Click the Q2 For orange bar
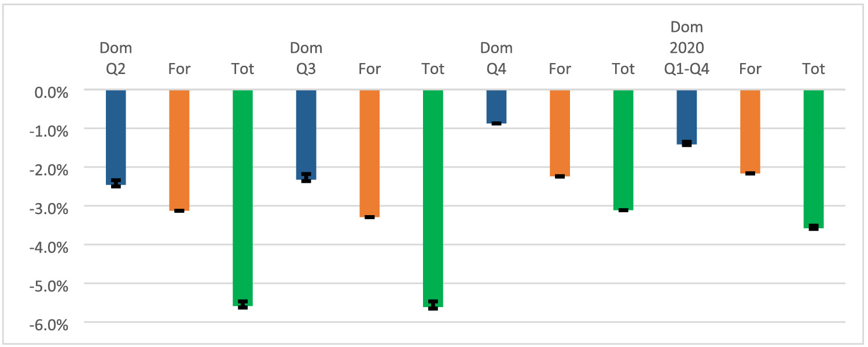The height and width of the screenshot is (347, 868). pos(179,150)
